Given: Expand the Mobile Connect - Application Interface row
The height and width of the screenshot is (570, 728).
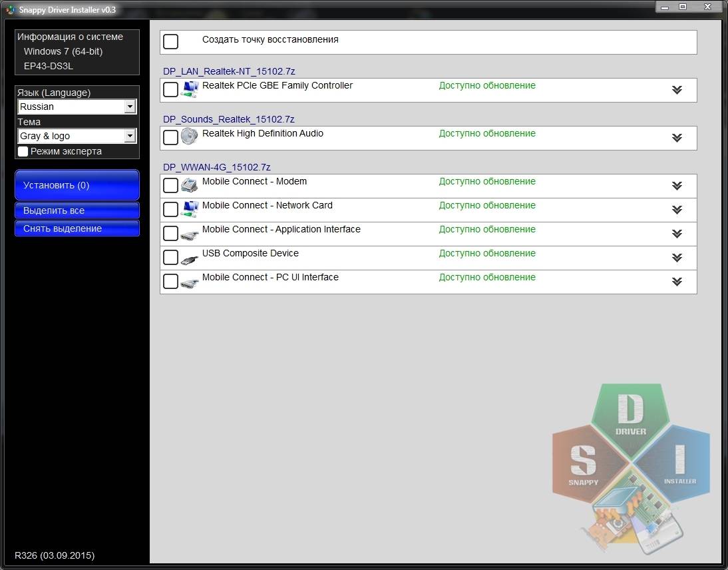Looking at the screenshot, I should (x=677, y=233).
